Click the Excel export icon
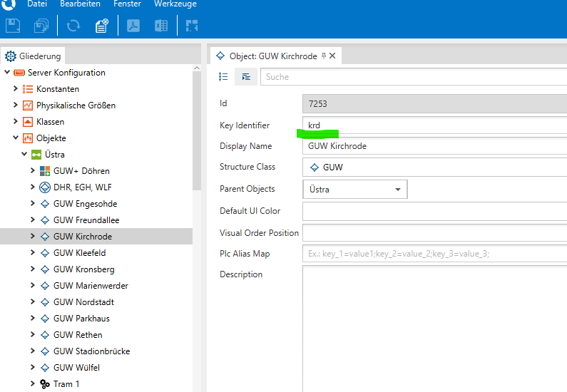Viewport: 567px width, 392px height. pos(161,26)
